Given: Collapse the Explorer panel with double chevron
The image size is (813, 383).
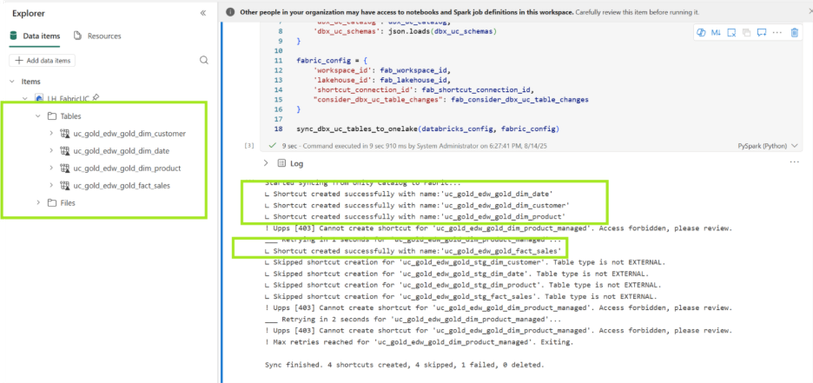Looking at the screenshot, I should pos(203,13).
